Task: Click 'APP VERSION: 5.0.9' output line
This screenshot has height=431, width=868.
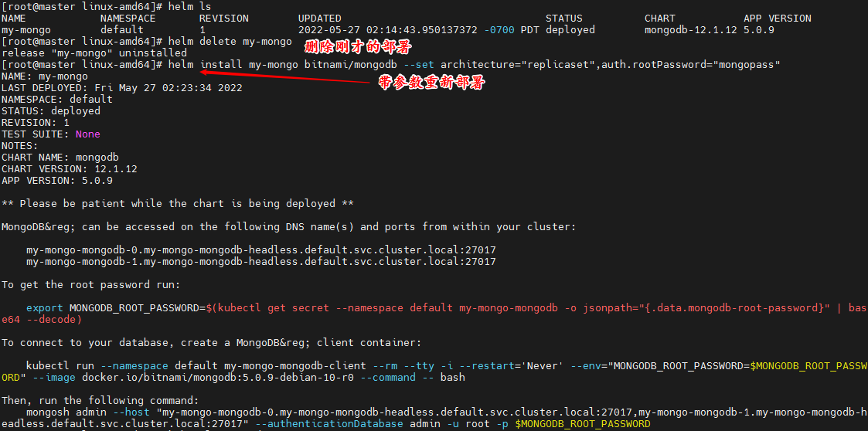Action: 57,181
